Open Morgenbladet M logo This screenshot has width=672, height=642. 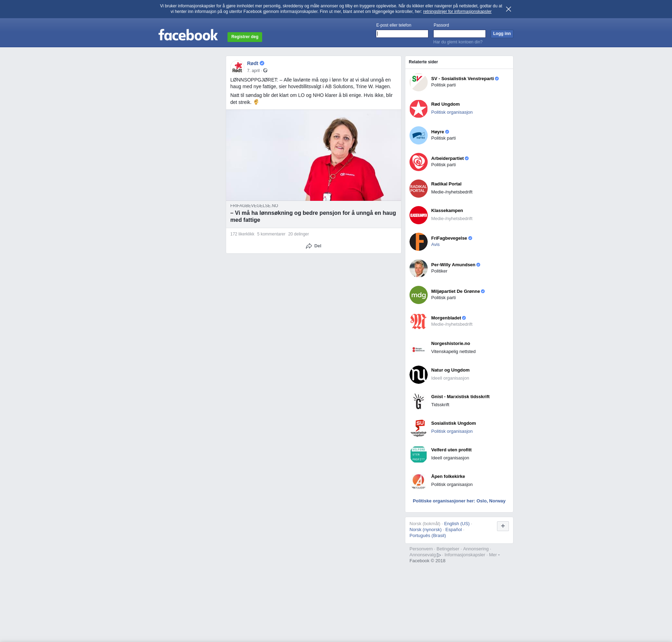point(419,322)
